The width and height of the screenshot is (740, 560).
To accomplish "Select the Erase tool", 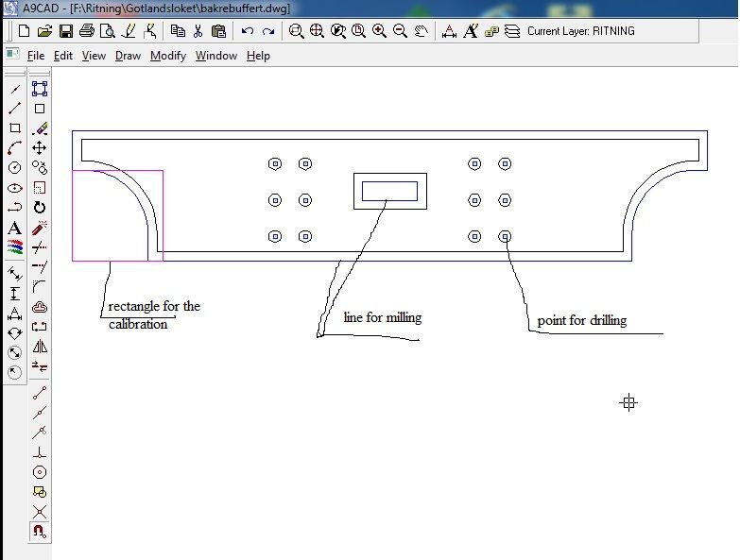I will [40, 128].
